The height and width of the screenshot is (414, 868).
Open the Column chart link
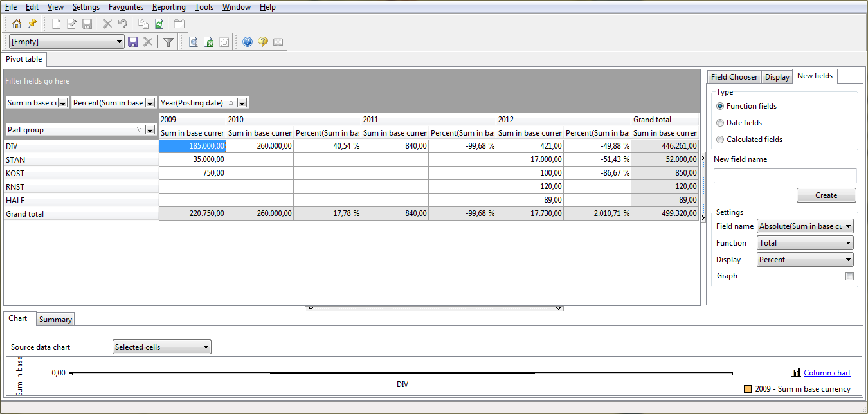(x=826, y=372)
